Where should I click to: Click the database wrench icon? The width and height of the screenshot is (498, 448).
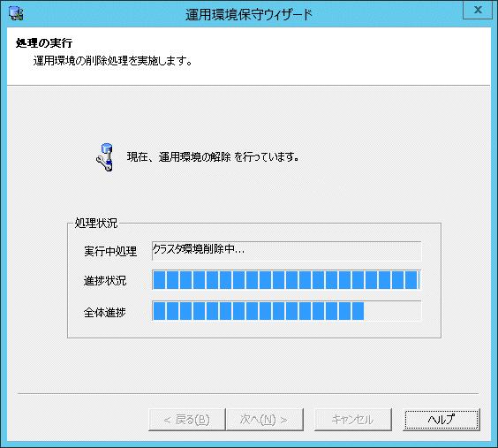click(105, 157)
